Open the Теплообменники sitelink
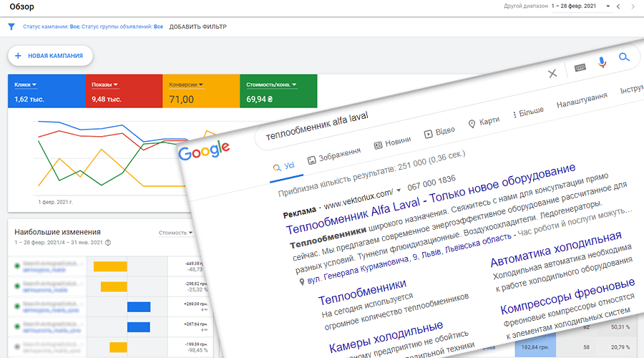The height and width of the screenshot is (358, 644). (x=362, y=292)
